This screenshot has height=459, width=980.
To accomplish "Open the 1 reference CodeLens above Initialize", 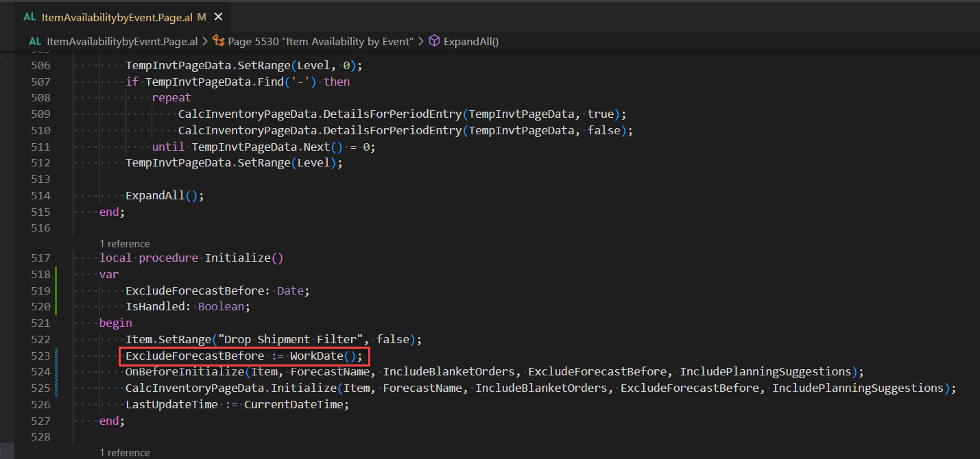I will 125,243.
